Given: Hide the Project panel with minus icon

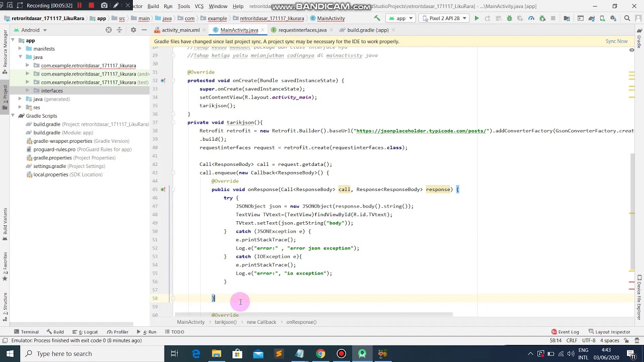Looking at the screenshot, I should click(x=144, y=30).
